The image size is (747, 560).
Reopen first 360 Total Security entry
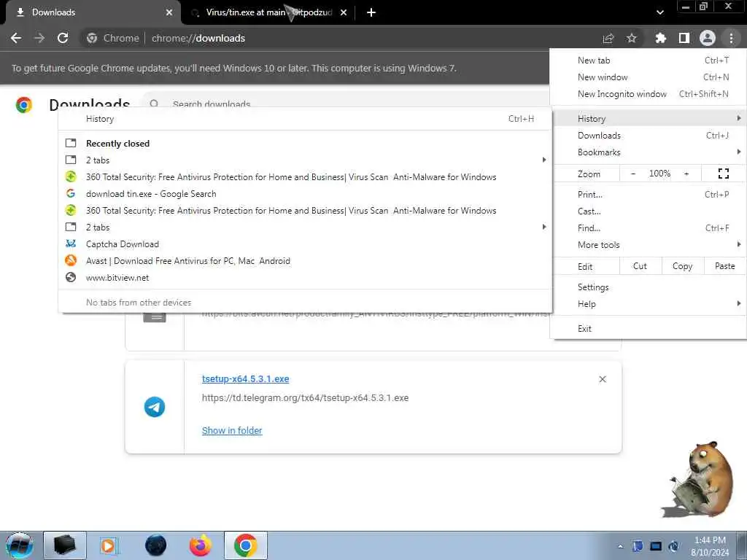305,177
